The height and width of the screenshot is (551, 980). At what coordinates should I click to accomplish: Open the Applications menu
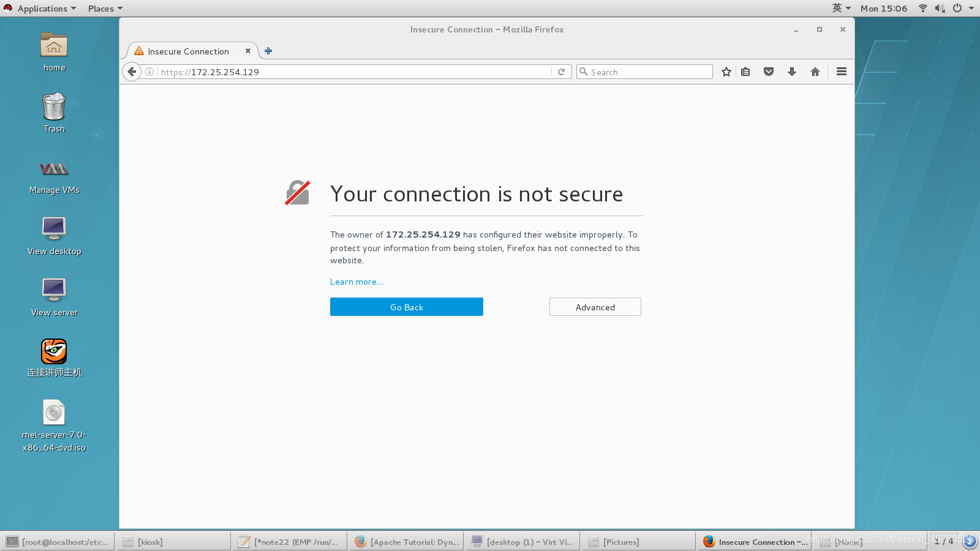pyautogui.click(x=47, y=9)
